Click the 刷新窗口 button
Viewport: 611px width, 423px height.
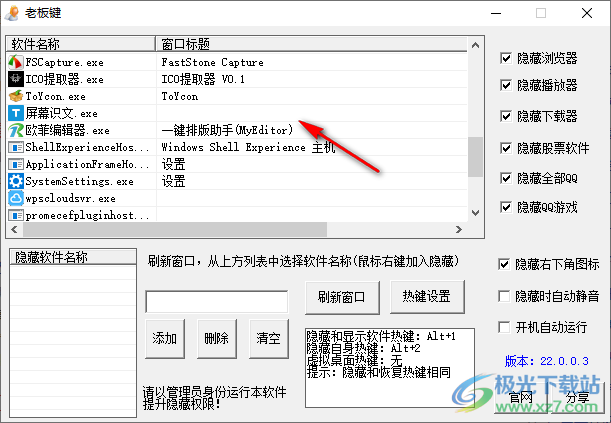[x=342, y=297]
